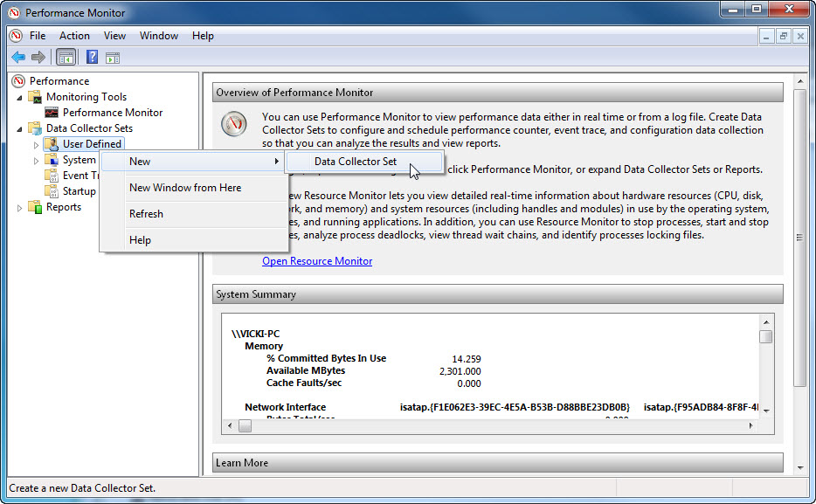Select the Monitoring Tools tree item
Image resolution: width=816 pixels, height=504 pixels.
86,97
